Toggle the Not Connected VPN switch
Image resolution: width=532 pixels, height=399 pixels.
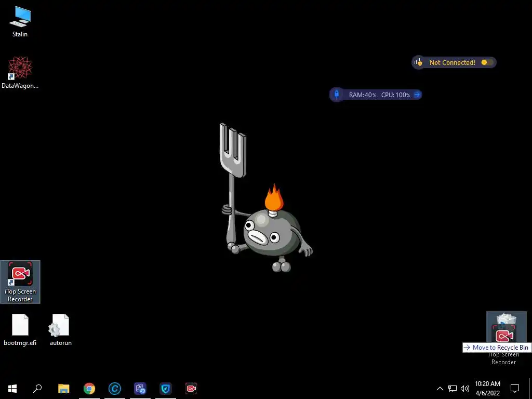(x=487, y=62)
